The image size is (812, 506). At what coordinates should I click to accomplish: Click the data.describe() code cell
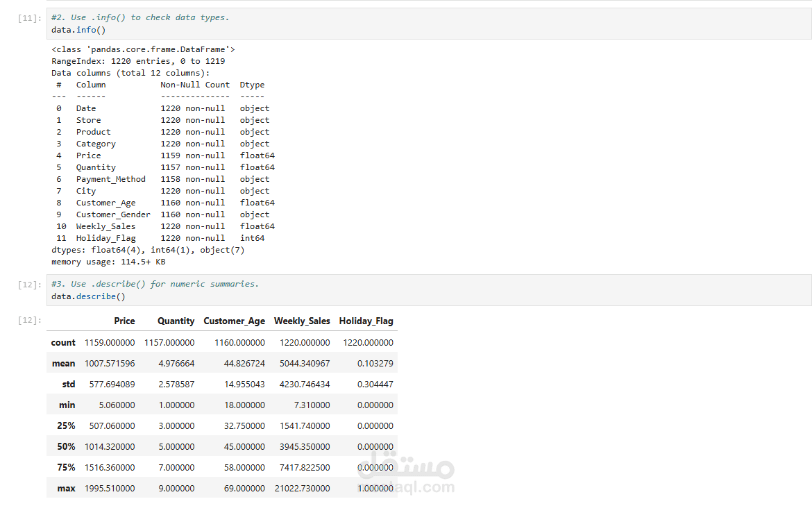point(430,290)
